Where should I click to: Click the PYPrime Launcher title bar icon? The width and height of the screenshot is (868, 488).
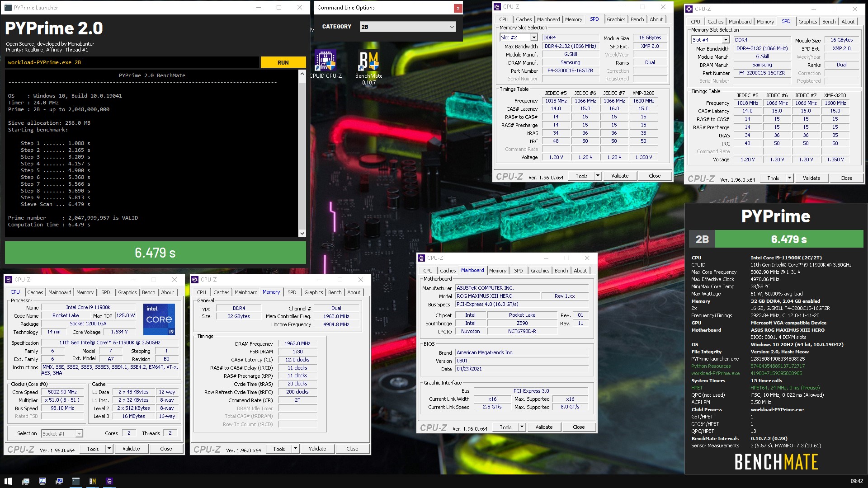pyautogui.click(x=8, y=8)
